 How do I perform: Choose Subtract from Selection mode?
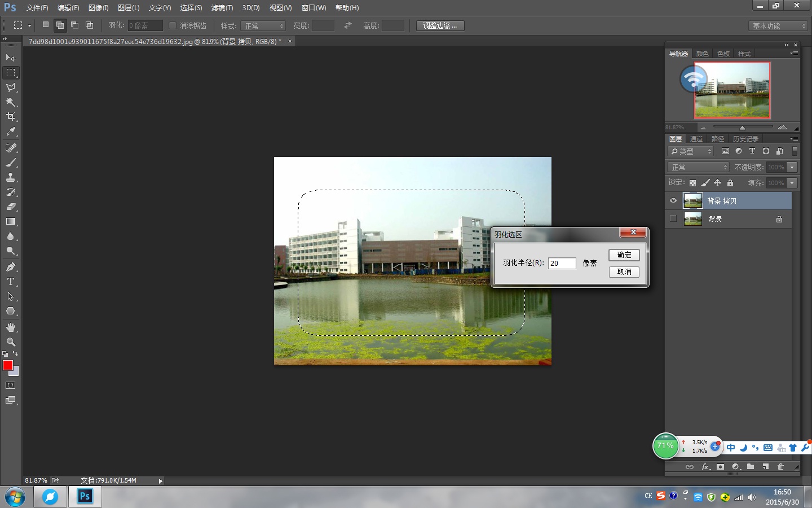tap(74, 25)
